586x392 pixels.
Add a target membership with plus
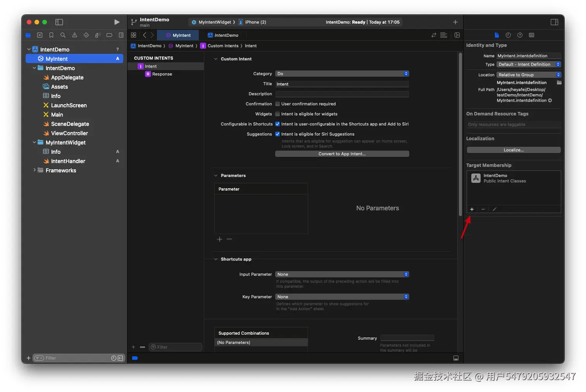click(x=472, y=209)
